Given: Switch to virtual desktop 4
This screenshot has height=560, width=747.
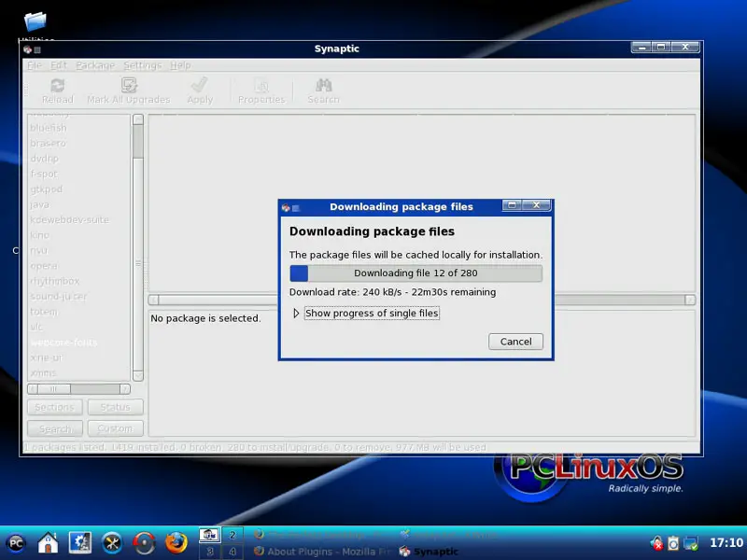Looking at the screenshot, I should 233,552.
